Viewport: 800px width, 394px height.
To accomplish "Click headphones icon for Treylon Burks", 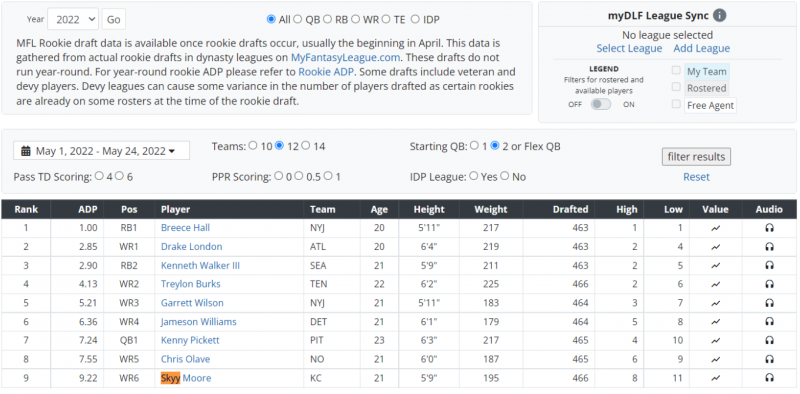I will pos(769,284).
